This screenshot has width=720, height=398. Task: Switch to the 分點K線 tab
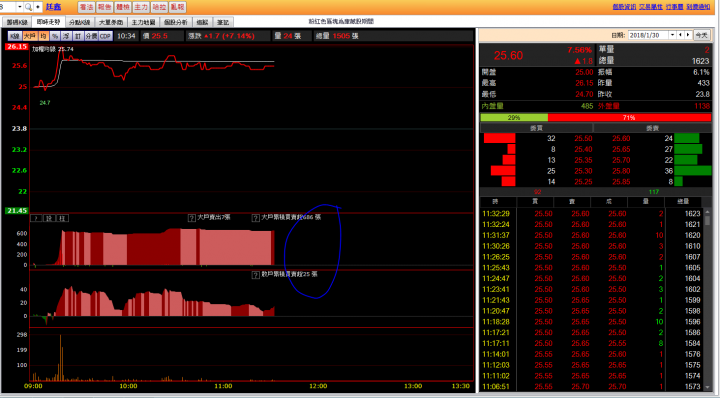(x=80, y=22)
